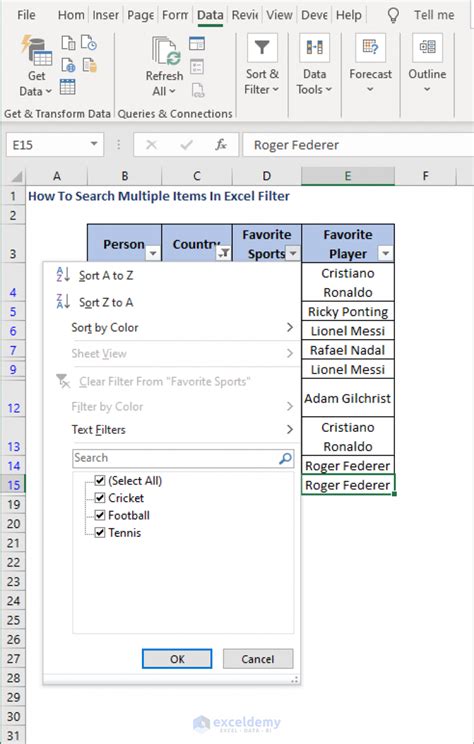This screenshot has height=744, width=474.
Task: Click the Tell me lightbulb icon
Action: tap(393, 15)
